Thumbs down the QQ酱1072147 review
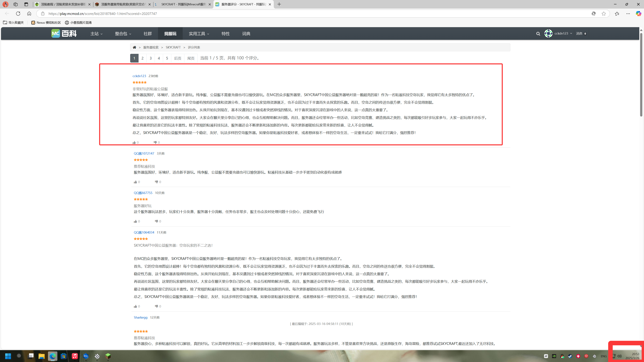Viewport: 644px width, 362px height. tap(156, 182)
